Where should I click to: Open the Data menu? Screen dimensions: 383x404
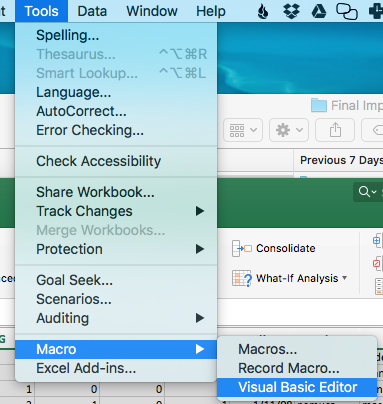92,11
